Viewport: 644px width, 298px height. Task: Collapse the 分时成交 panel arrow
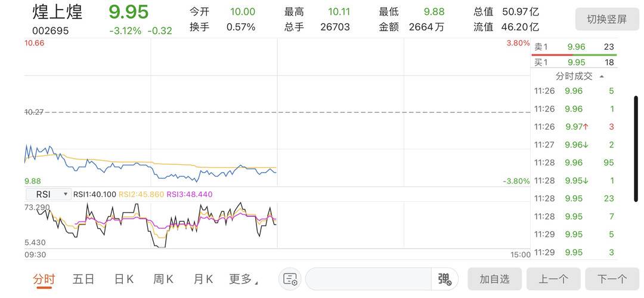[602, 76]
